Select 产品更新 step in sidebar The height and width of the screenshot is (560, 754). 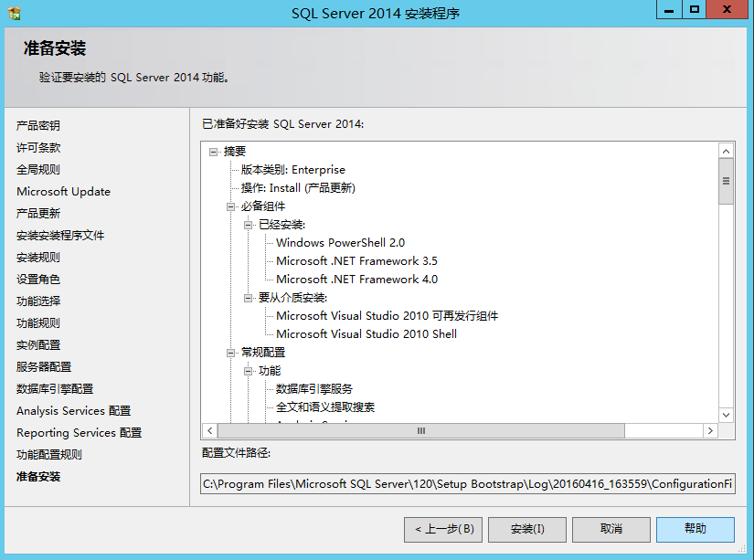pyautogui.click(x=38, y=214)
